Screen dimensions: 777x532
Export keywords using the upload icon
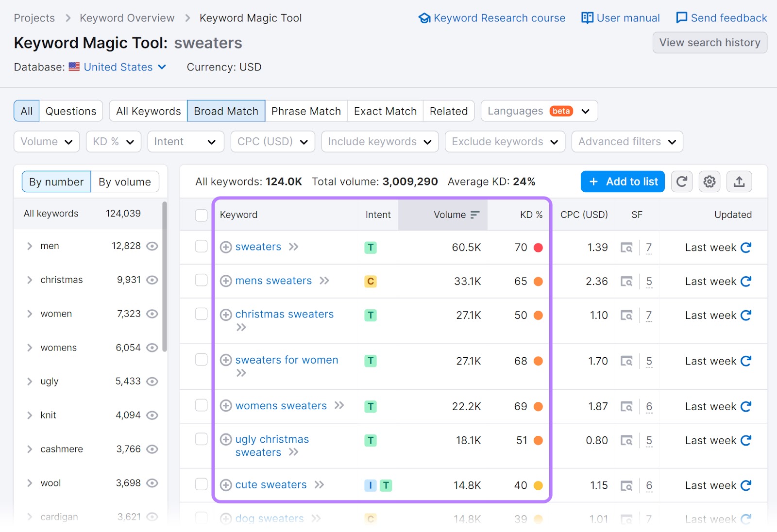coord(739,182)
